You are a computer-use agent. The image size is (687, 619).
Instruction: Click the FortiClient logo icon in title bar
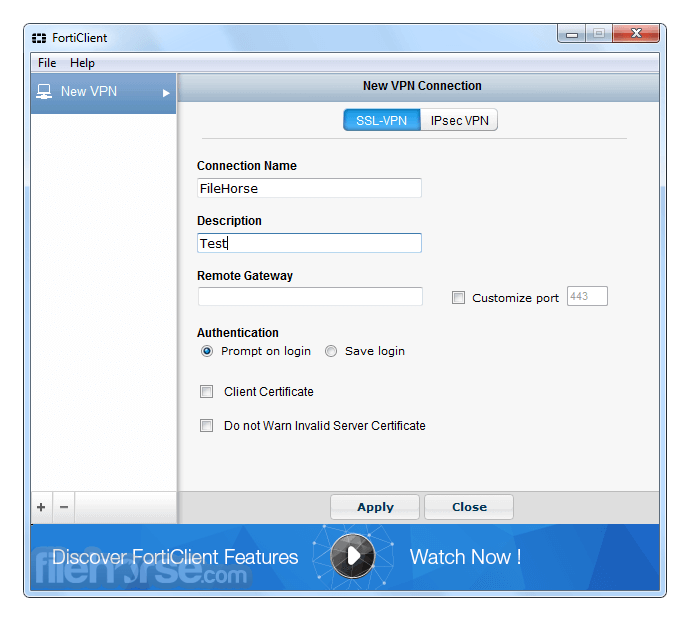[x=39, y=38]
